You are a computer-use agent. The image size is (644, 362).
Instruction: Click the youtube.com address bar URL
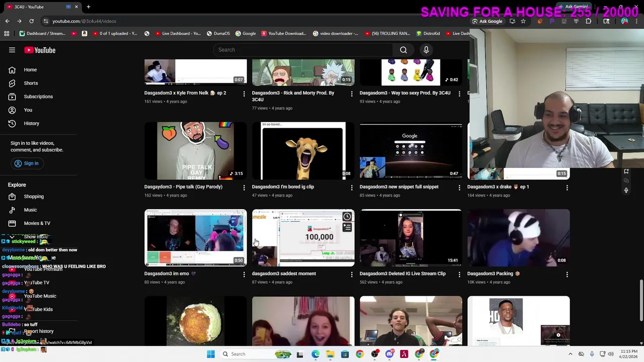pyautogui.click(x=84, y=21)
